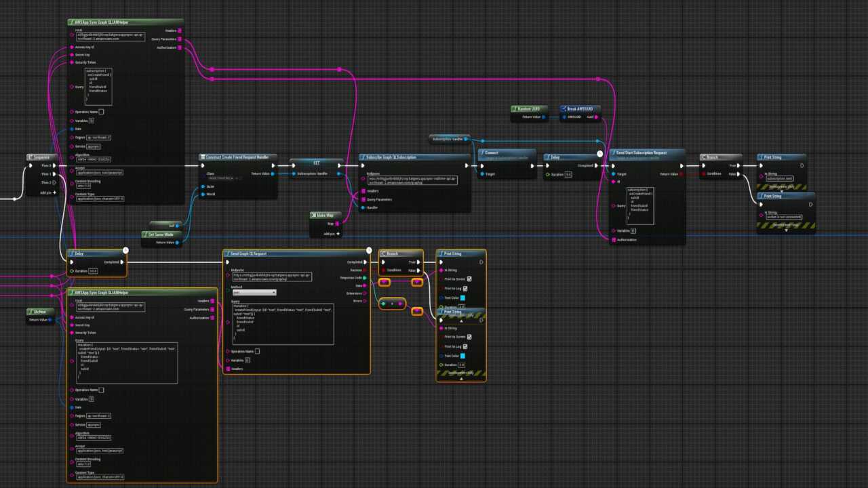Click Return Value pin on Send Start Subscription Request
This screenshot has width=868, height=488.
click(681, 174)
